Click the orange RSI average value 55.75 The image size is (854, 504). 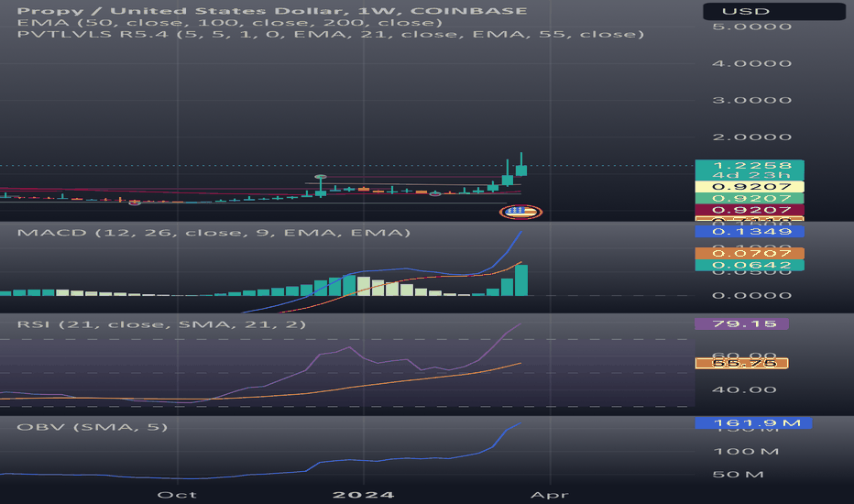point(742,363)
